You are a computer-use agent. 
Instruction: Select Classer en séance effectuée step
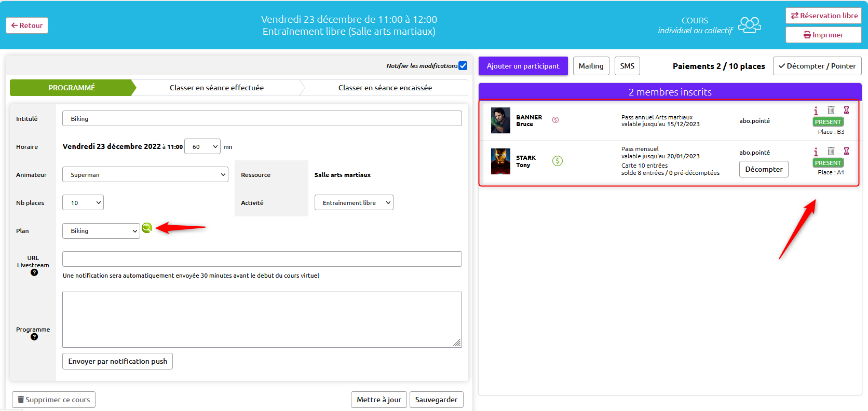[x=216, y=88]
